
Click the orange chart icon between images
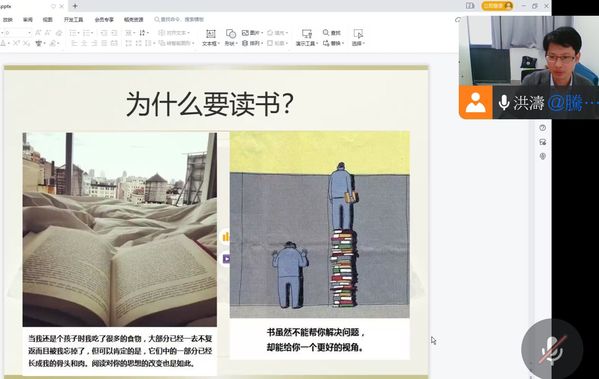tap(225, 237)
